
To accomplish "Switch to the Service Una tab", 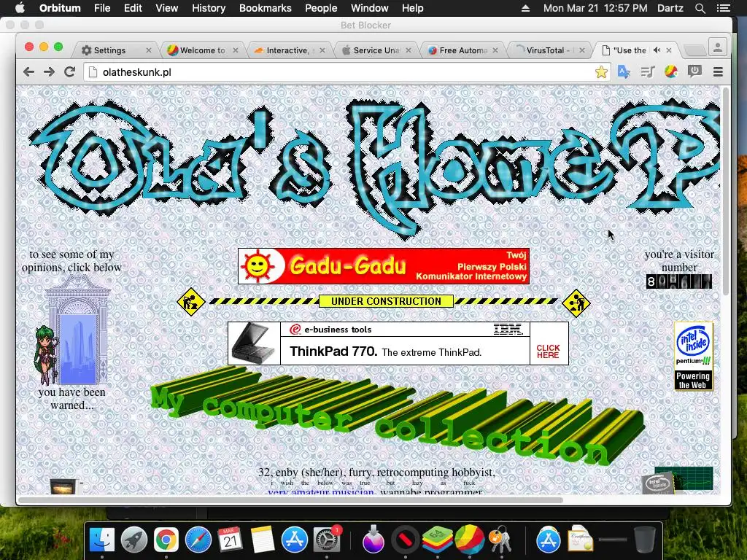I will tap(376, 50).
